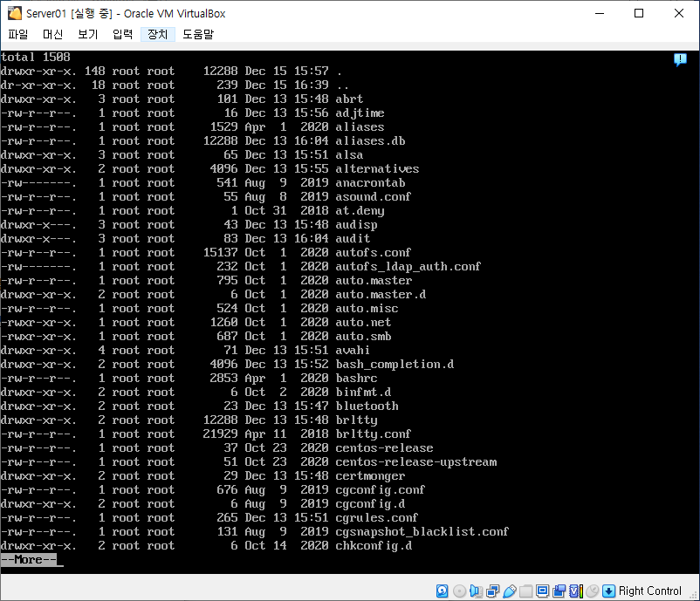
Task: Click the 'auto.net' file name
Action: (x=363, y=322)
